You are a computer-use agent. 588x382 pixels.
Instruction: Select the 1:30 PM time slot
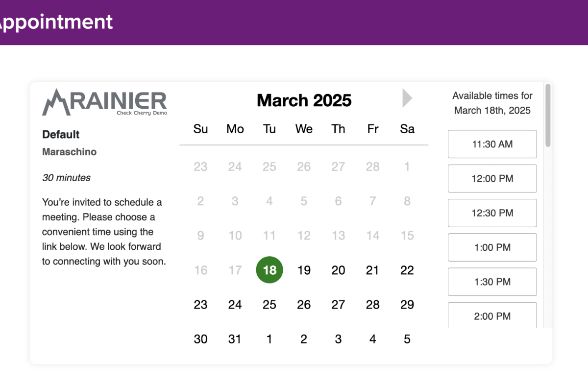[x=492, y=282]
